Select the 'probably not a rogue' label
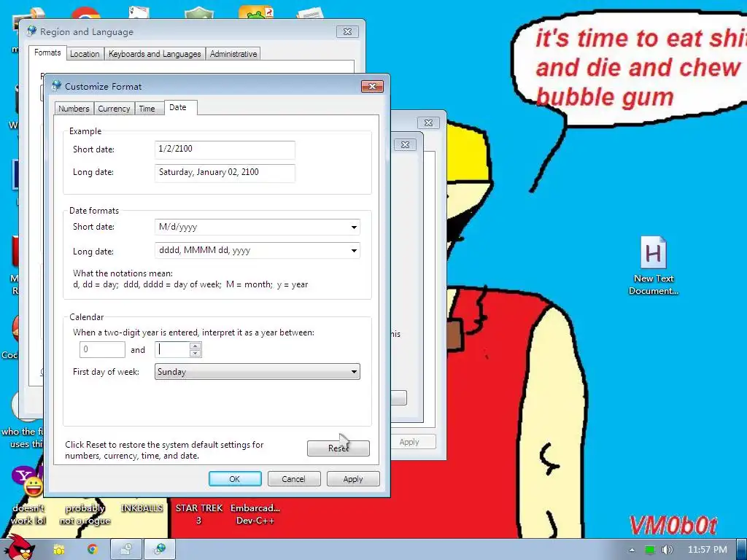Image resolution: width=747 pixels, height=560 pixels. pos(85,514)
